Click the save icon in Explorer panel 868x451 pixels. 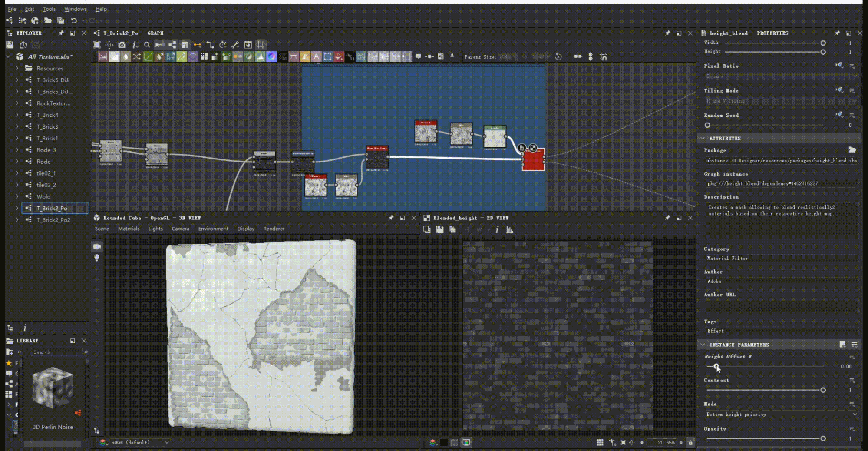[10, 45]
